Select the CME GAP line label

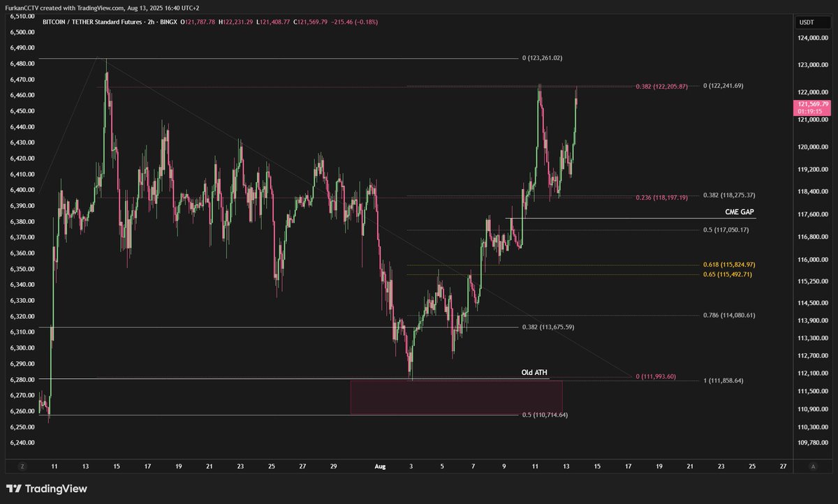point(740,212)
